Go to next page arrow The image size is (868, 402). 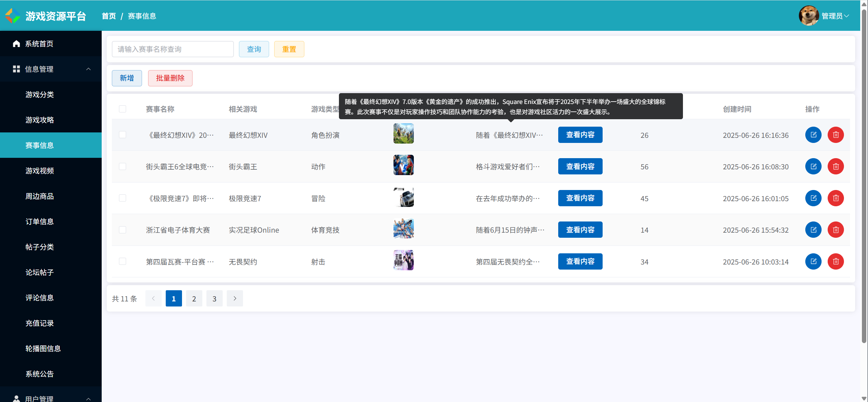click(235, 298)
